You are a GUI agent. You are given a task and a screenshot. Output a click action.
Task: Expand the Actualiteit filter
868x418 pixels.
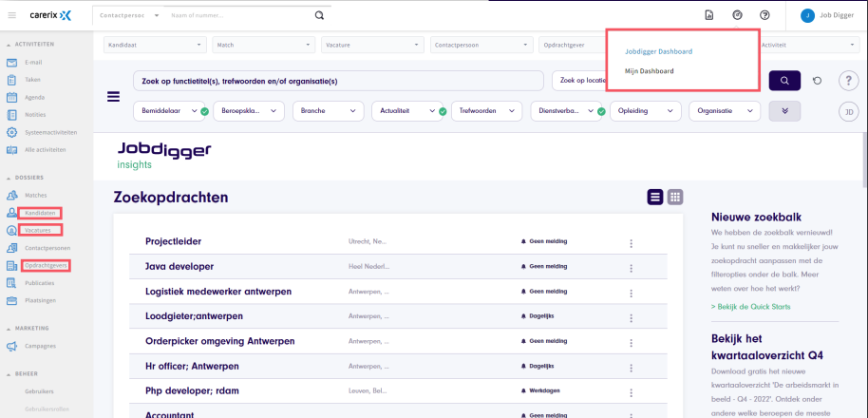[406, 111]
